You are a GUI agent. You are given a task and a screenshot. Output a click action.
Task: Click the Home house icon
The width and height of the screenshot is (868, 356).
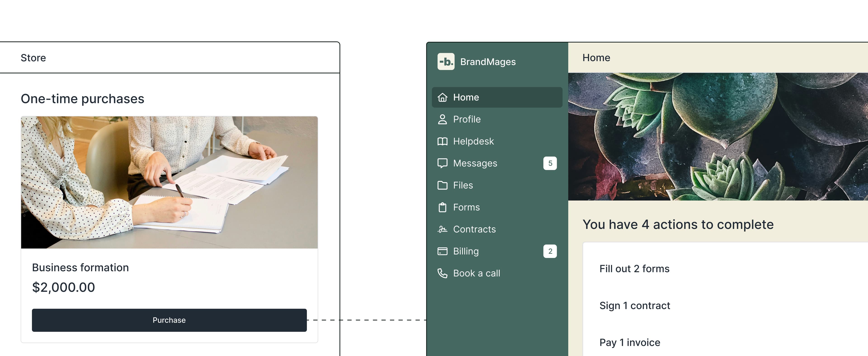442,97
